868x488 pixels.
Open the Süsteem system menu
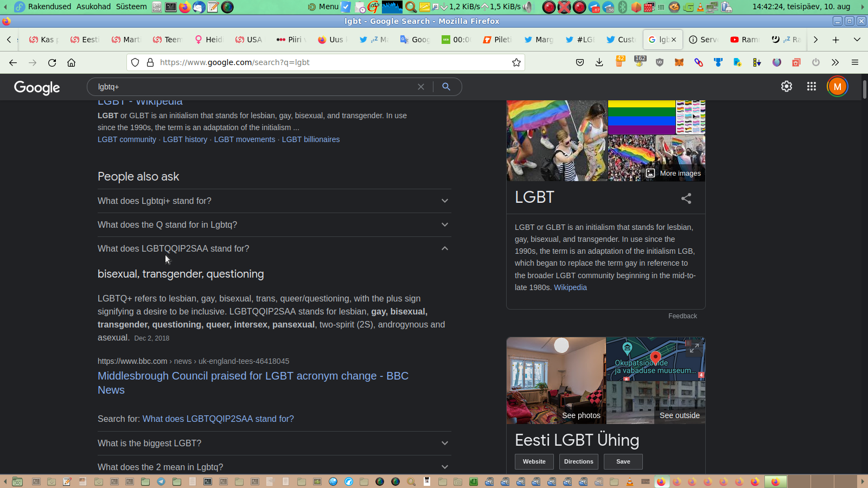click(131, 7)
